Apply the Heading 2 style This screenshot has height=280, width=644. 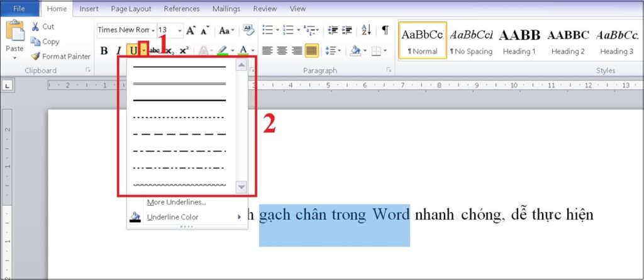[568, 40]
